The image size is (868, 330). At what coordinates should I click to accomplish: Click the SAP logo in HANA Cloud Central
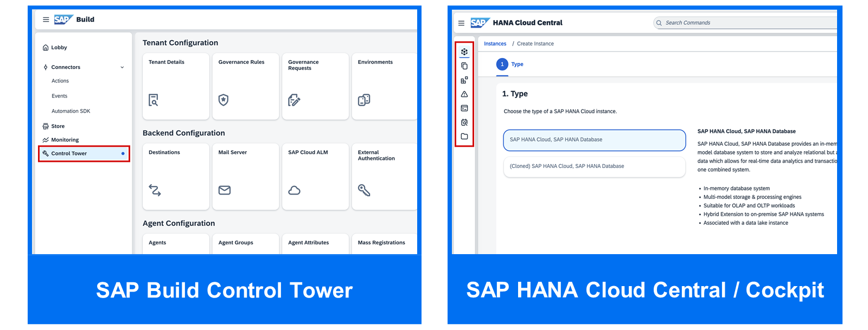click(480, 23)
